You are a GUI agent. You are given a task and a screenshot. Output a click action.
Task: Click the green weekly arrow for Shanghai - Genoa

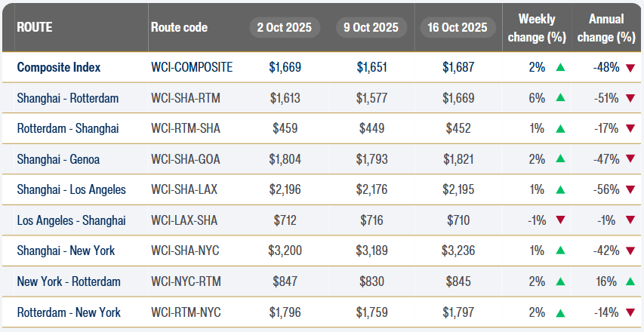[560, 159]
